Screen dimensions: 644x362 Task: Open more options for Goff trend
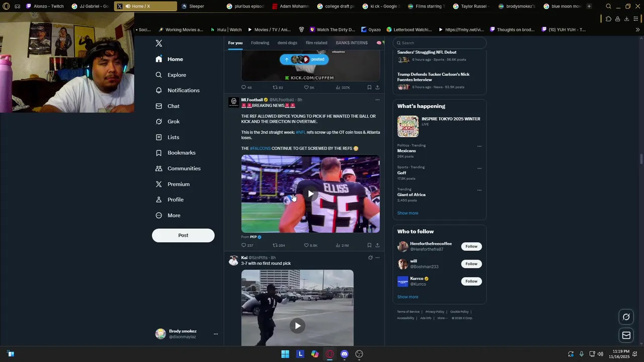(x=479, y=168)
